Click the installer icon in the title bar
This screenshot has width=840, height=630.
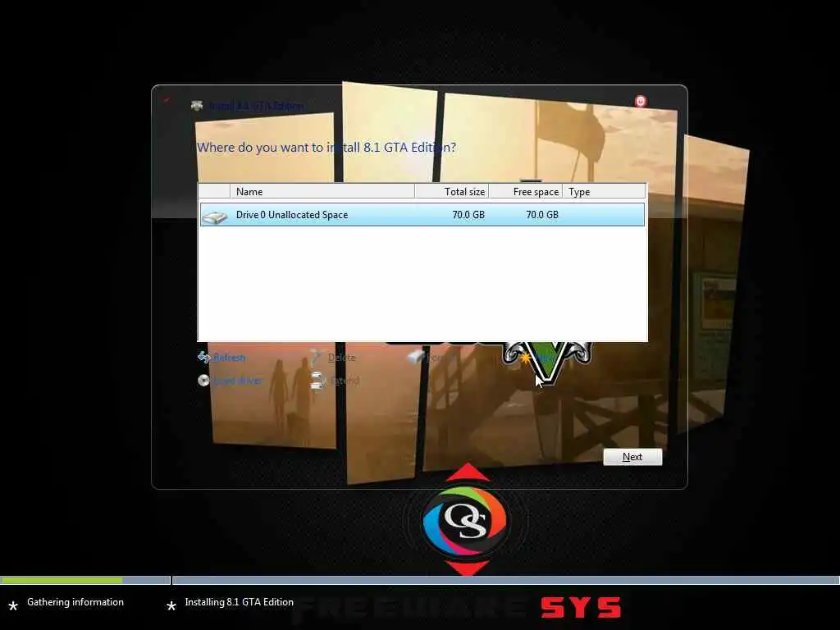point(197,106)
